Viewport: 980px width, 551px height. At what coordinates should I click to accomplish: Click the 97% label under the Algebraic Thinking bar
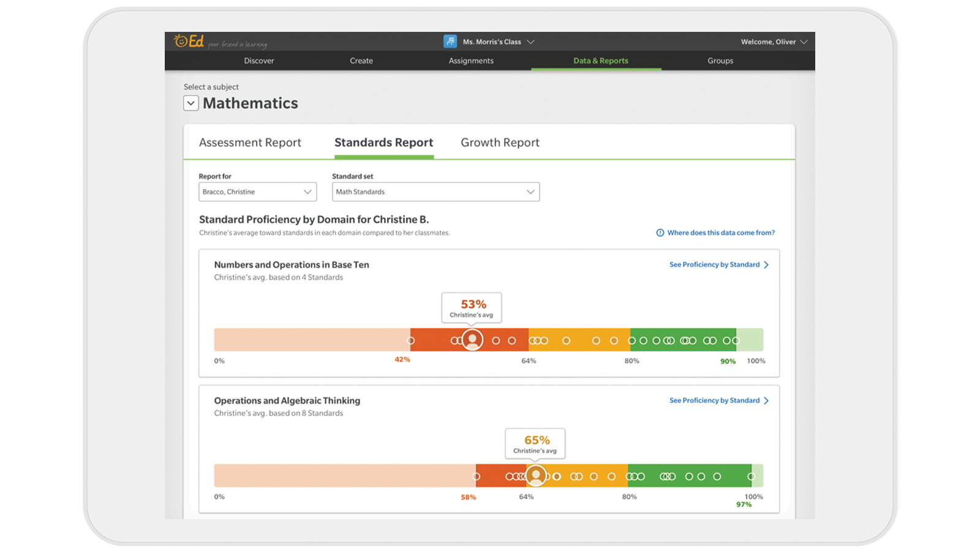coord(744,504)
